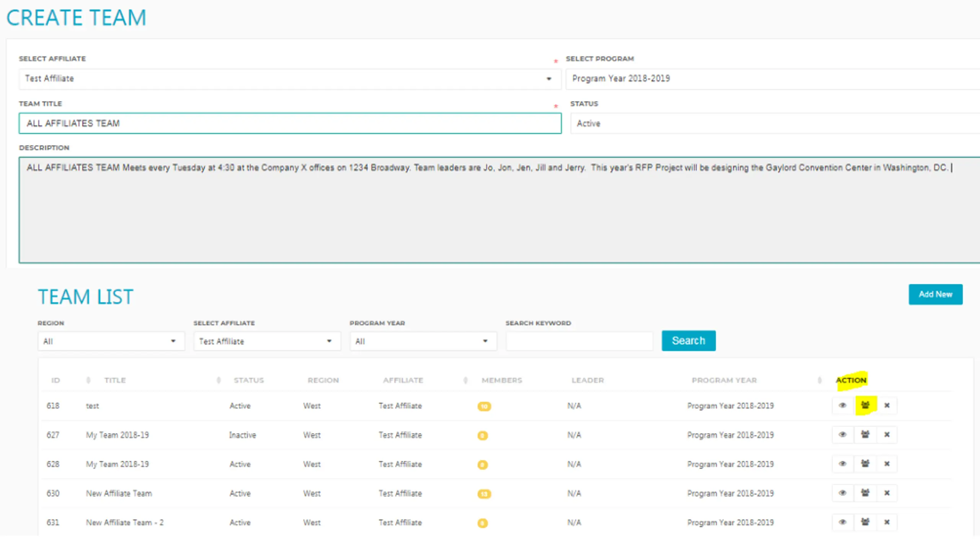Image resolution: width=980 pixels, height=551 pixels.
Task: Delete team 631 using X icon
Action: point(887,522)
